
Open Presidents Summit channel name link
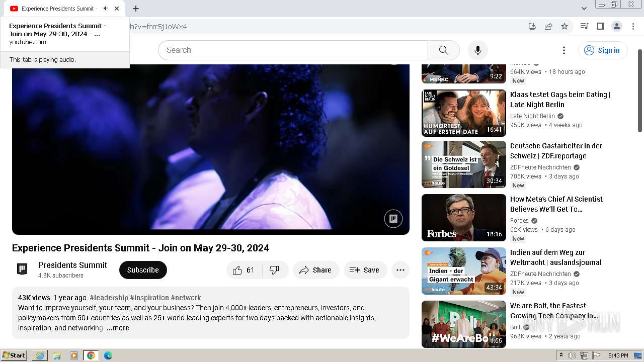[x=72, y=265]
